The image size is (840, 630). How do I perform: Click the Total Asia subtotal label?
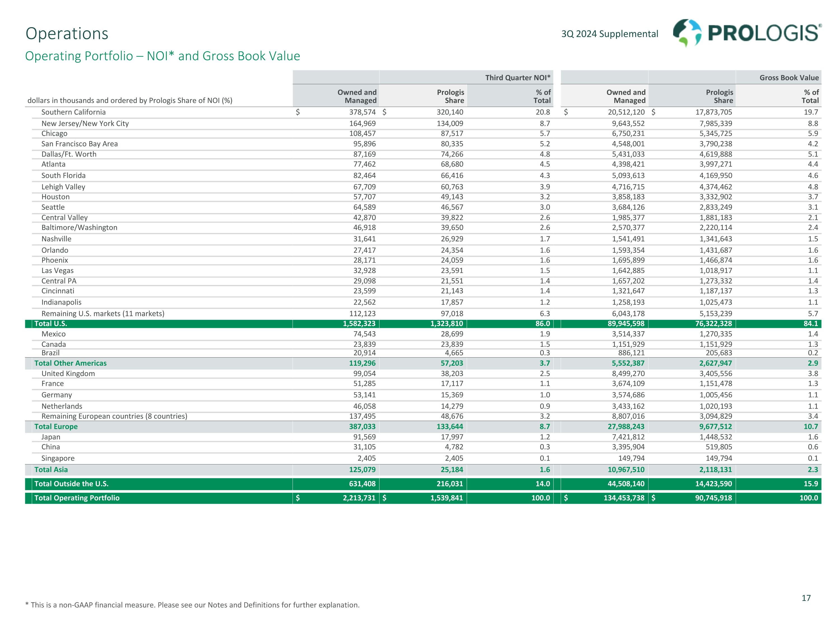[x=51, y=469]
